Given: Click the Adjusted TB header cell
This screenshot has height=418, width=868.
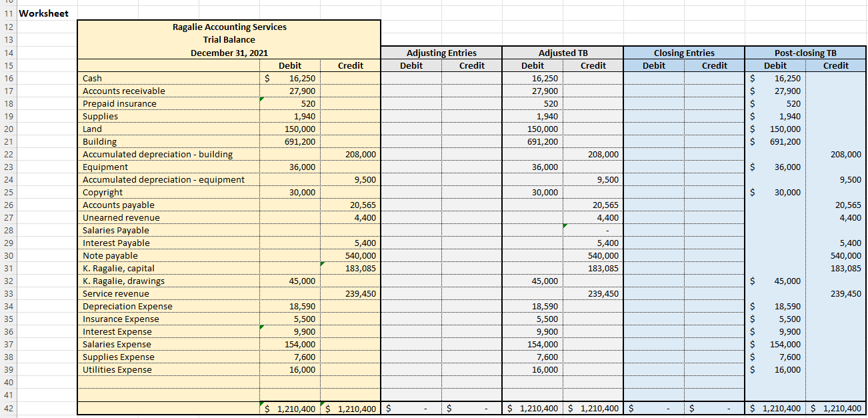Looking at the screenshot, I should pos(563,53).
